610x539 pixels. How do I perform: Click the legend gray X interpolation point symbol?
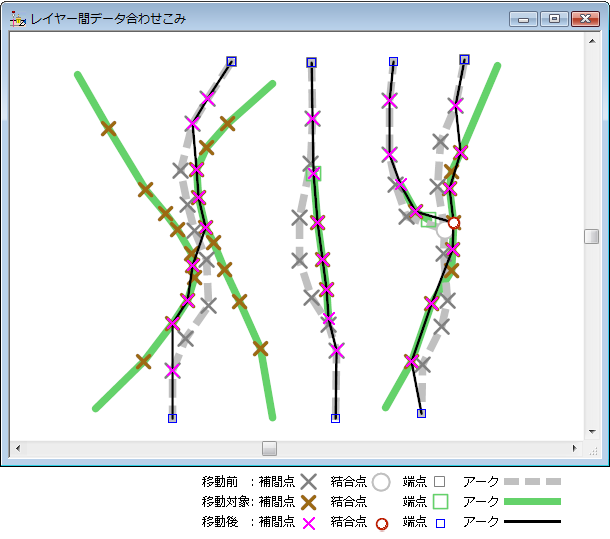(309, 482)
